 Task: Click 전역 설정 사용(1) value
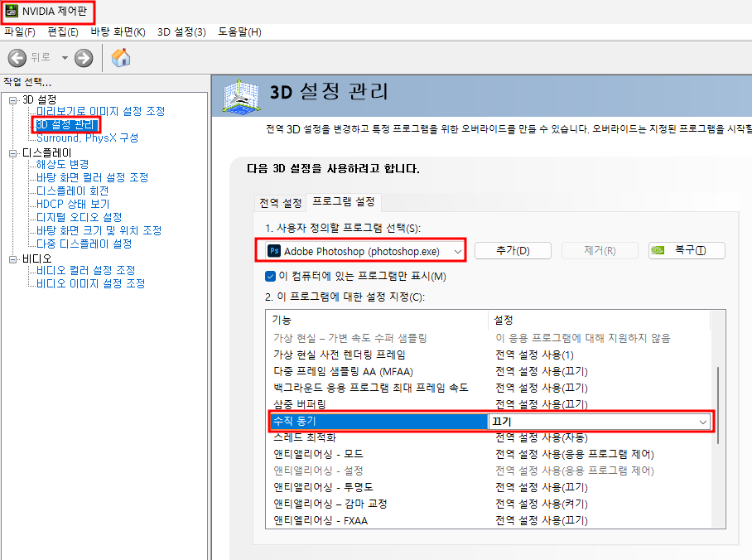click(535, 355)
